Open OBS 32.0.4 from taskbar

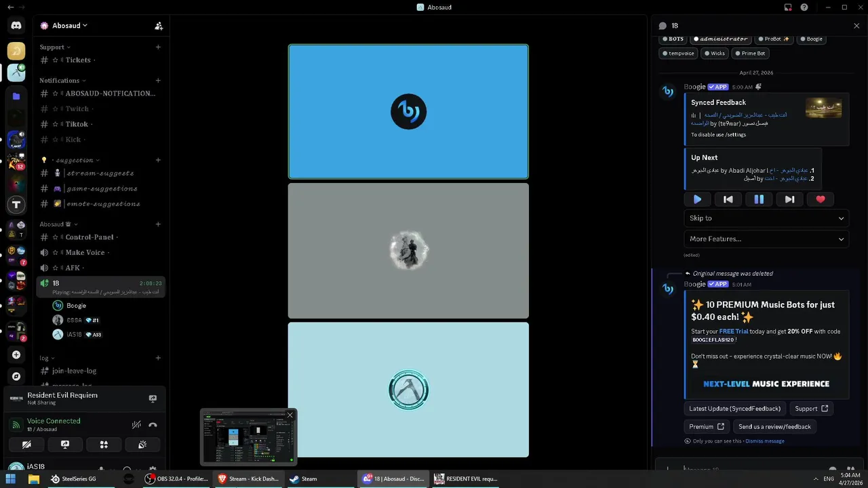click(177, 479)
